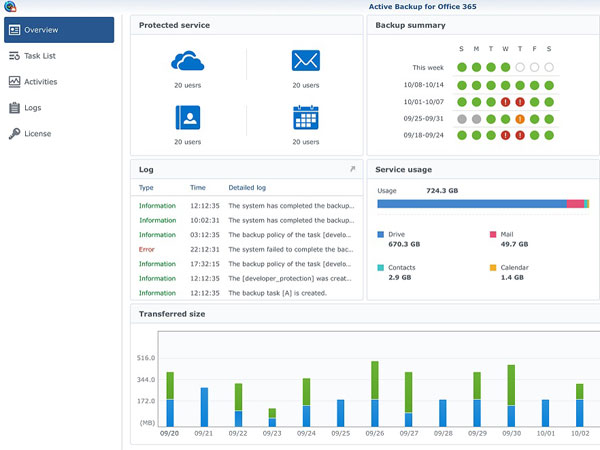600x450 pixels.
Task: Click the Type column header in Log
Action: click(146, 188)
